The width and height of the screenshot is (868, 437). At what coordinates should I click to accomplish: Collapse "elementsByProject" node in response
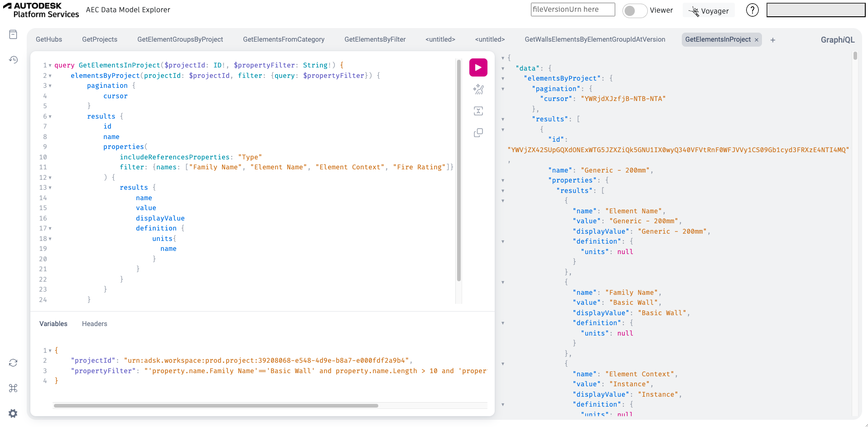(x=503, y=79)
